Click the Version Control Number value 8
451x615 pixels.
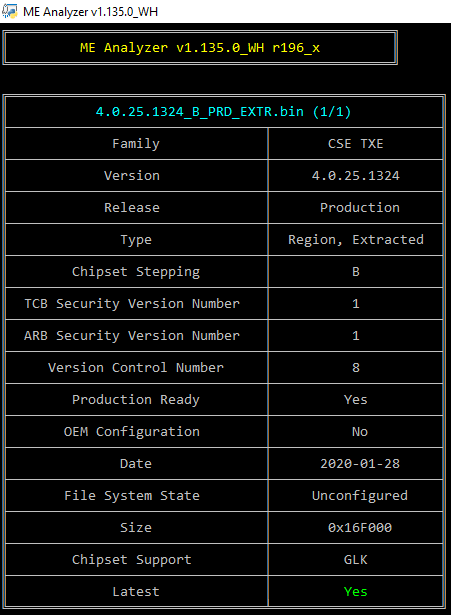[356, 368]
